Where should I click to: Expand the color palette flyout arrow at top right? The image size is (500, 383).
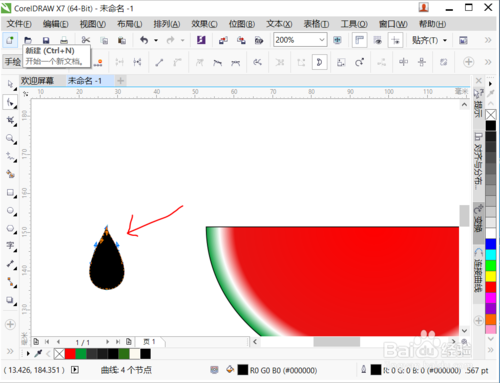click(490, 84)
